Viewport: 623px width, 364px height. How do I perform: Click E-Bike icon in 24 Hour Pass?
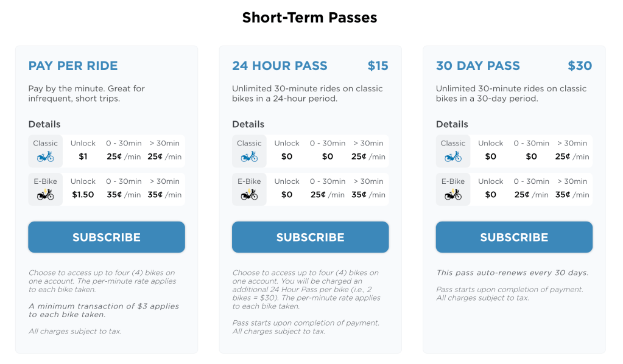(x=249, y=195)
